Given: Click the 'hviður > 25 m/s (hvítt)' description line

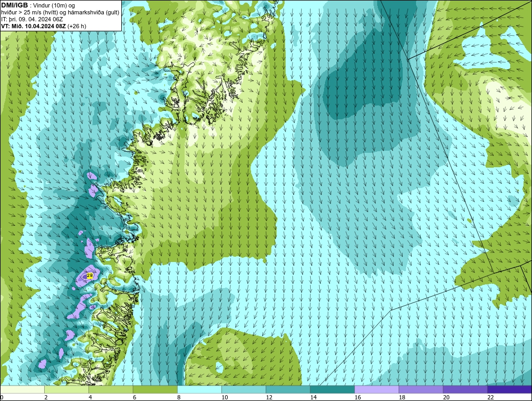Looking at the screenshot, I should [60, 12].
